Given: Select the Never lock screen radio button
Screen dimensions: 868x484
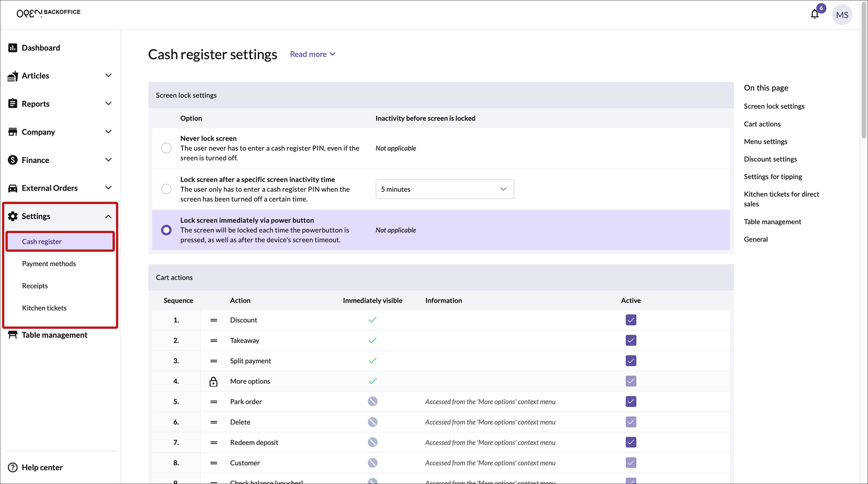Looking at the screenshot, I should pyautogui.click(x=166, y=148).
